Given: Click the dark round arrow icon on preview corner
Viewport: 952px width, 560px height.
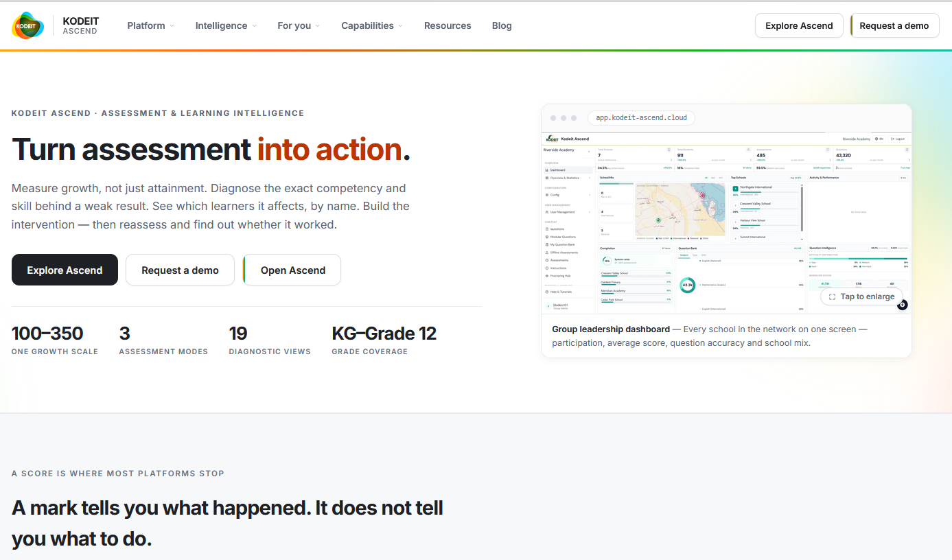Looking at the screenshot, I should click(902, 305).
